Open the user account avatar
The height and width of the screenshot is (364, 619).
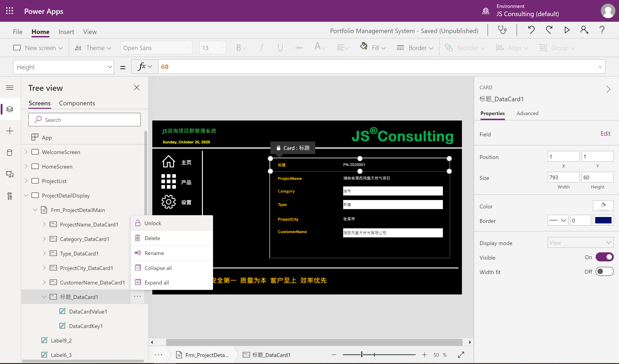608,11
